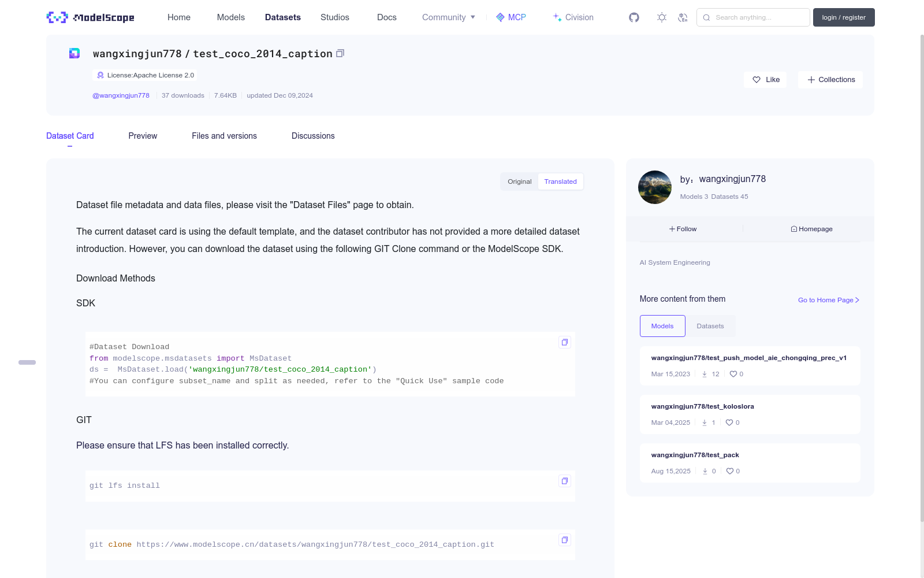Open the Discussions tab
This screenshot has height=578, width=924.
(x=313, y=136)
